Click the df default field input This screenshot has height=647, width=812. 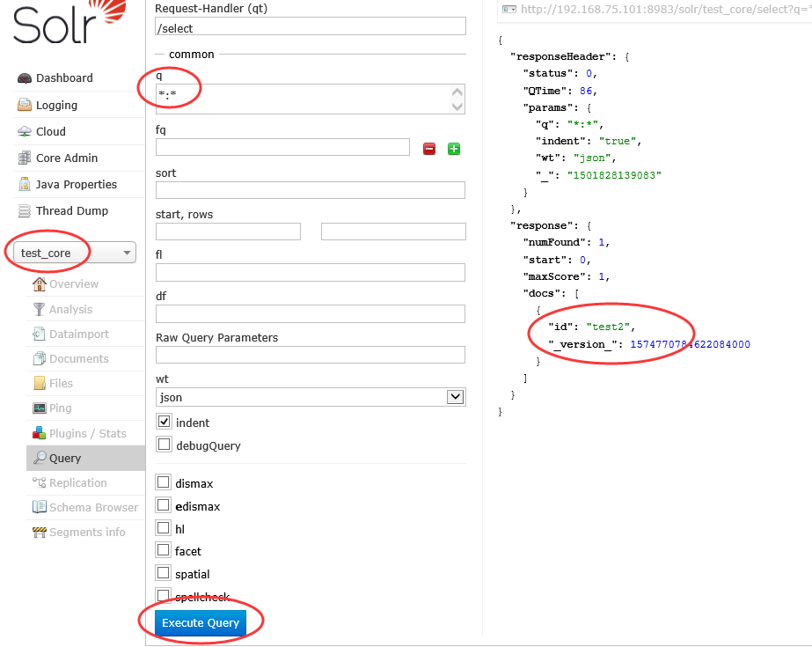[311, 314]
